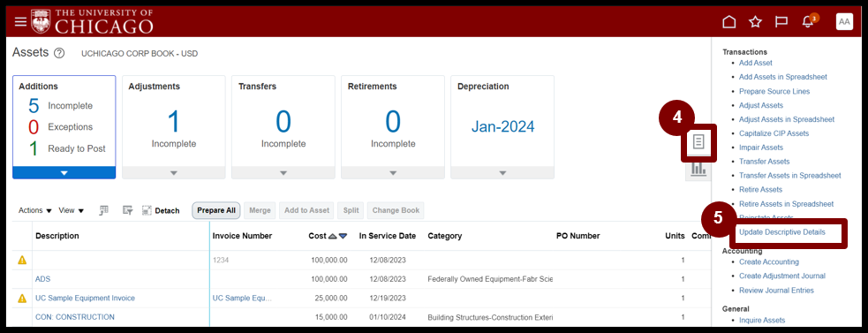The width and height of the screenshot is (868, 333).
Task: Open Favorites star icon
Action: coord(755,21)
